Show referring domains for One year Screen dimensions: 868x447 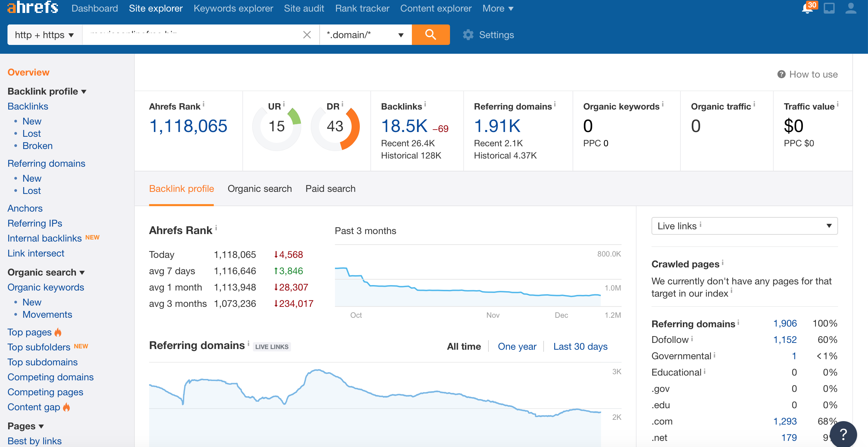click(x=517, y=346)
